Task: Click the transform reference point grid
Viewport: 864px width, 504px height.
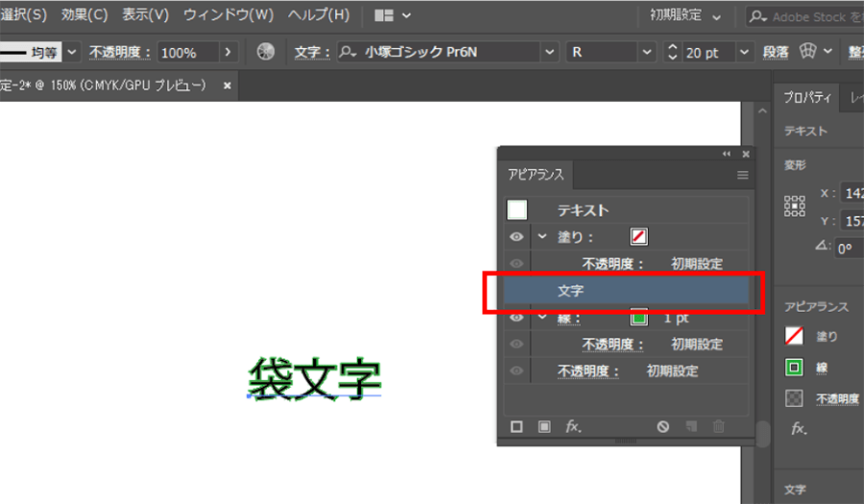Action: [794, 205]
